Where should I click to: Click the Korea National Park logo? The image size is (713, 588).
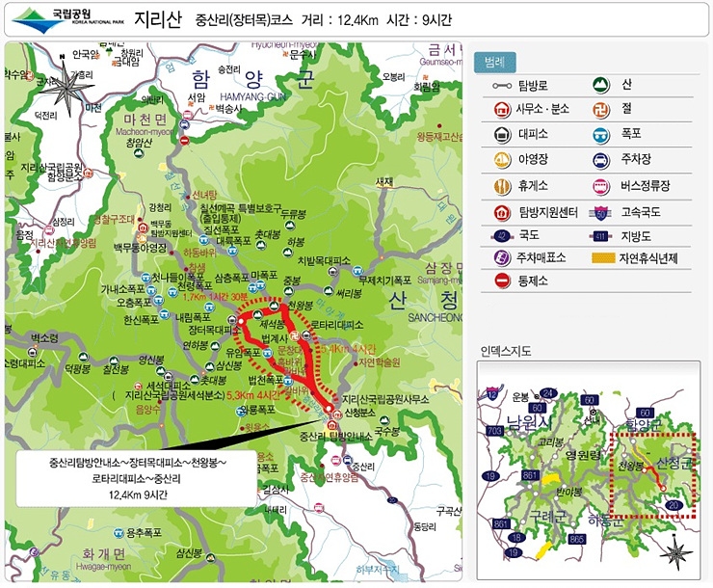[67, 21]
